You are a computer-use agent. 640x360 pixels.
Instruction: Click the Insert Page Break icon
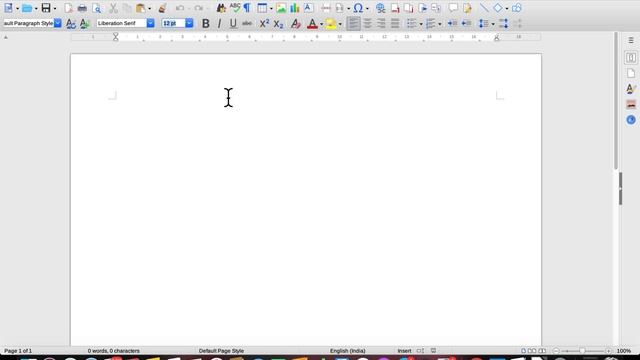pos(326,8)
